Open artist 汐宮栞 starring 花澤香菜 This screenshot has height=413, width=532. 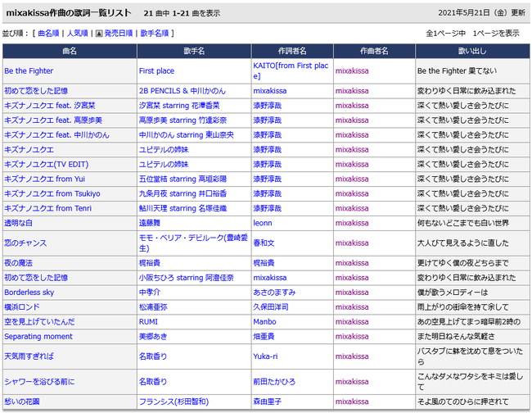point(179,106)
